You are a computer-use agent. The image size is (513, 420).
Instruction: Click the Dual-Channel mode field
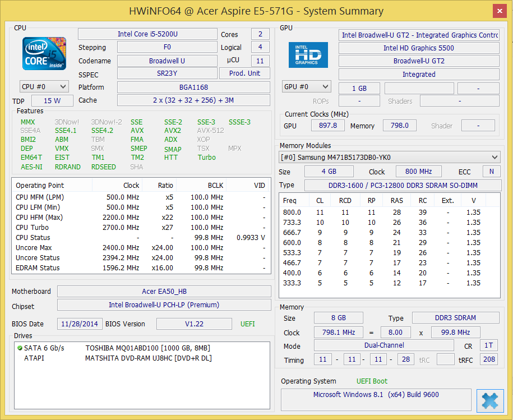click(x=384, y=345)
